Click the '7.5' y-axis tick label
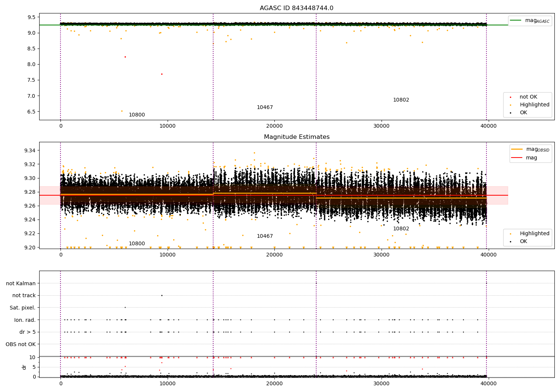 coord(31,80)
